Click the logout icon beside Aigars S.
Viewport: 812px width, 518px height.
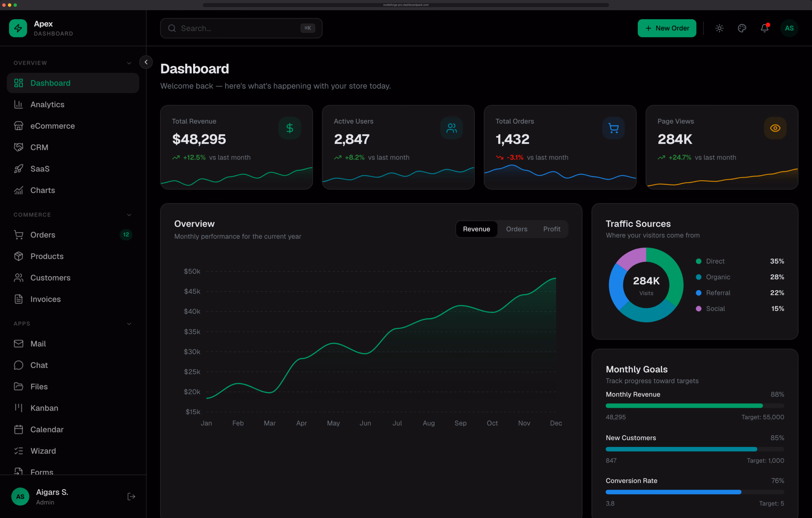[131, 497]
